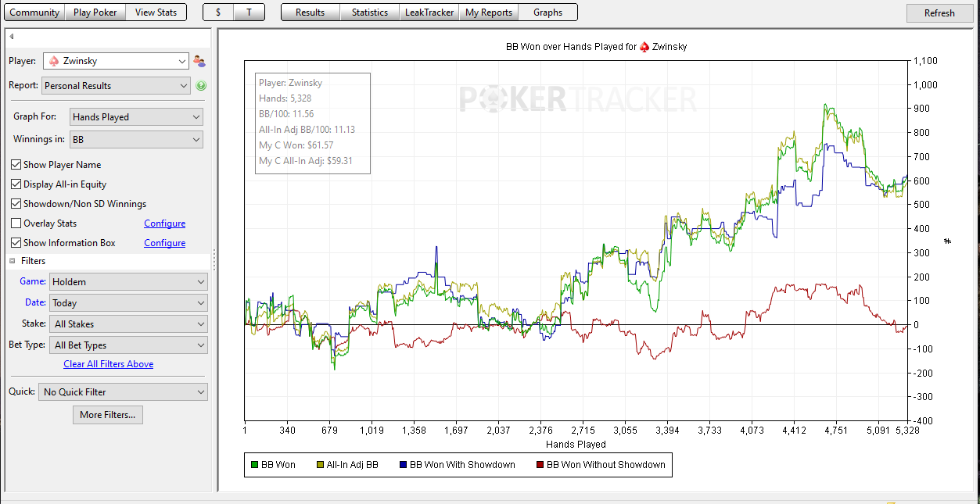Click the green help question mark icon
This screenshot has height=504, width=980.
point(201,86)
